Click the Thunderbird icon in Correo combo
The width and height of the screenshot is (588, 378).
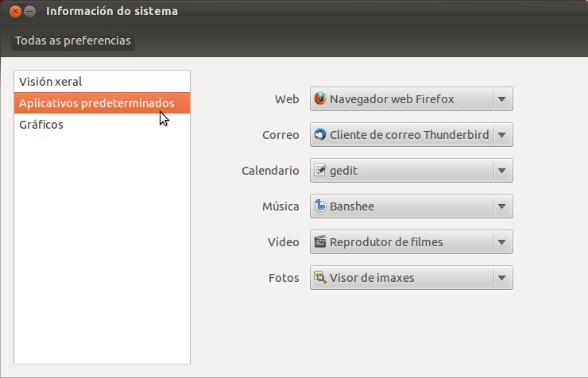point(320,134)
